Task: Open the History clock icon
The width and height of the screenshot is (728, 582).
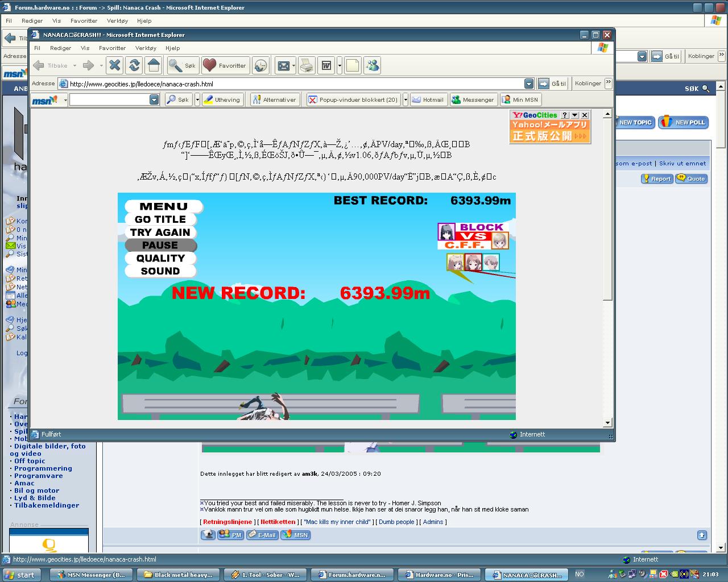Action: coord(260,65)
